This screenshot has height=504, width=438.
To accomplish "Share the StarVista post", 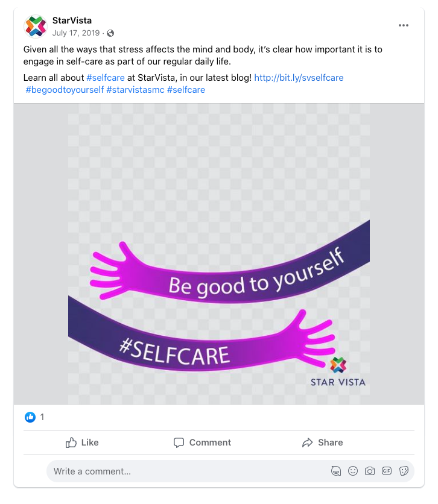I will click(323, 443).
